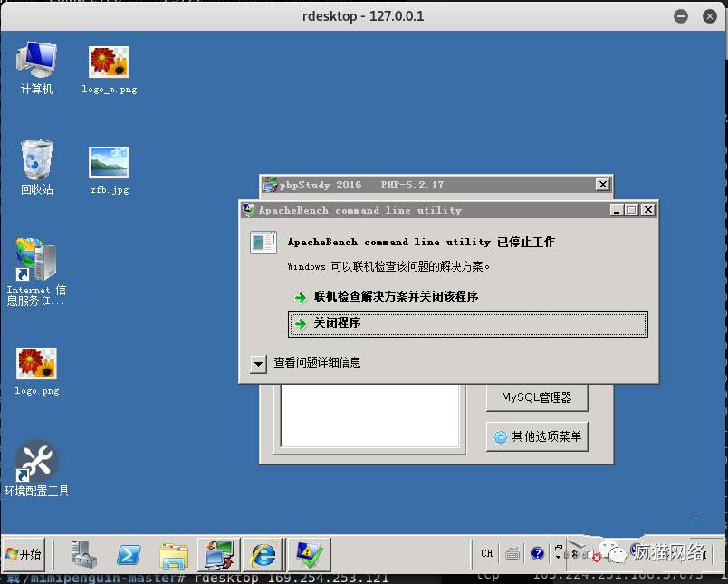Click the 开始 start button

click(x=24, y=554)
